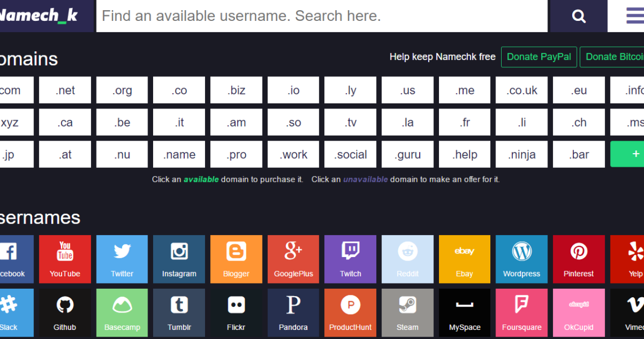644x339 pixels.
Task: Click the .co.uk domain box
Action: (x=521, y=90)
